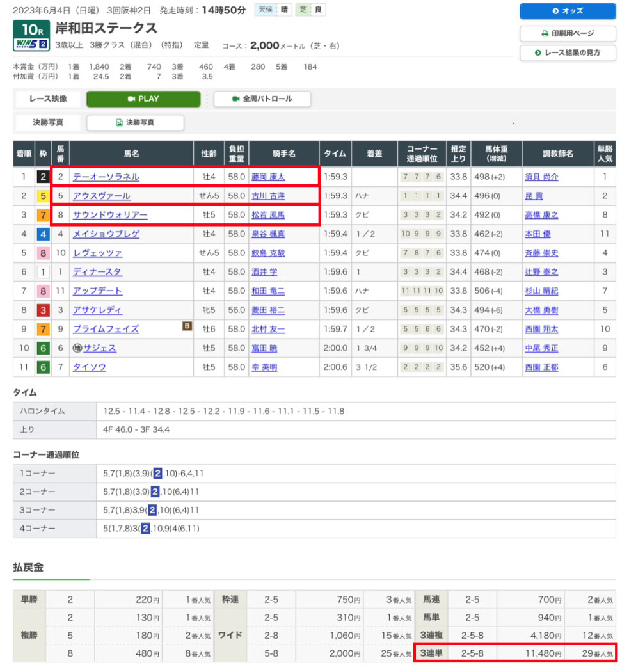
Task: Open jockey profile 古川 吉洋
Action: click(x=267, y=196)
